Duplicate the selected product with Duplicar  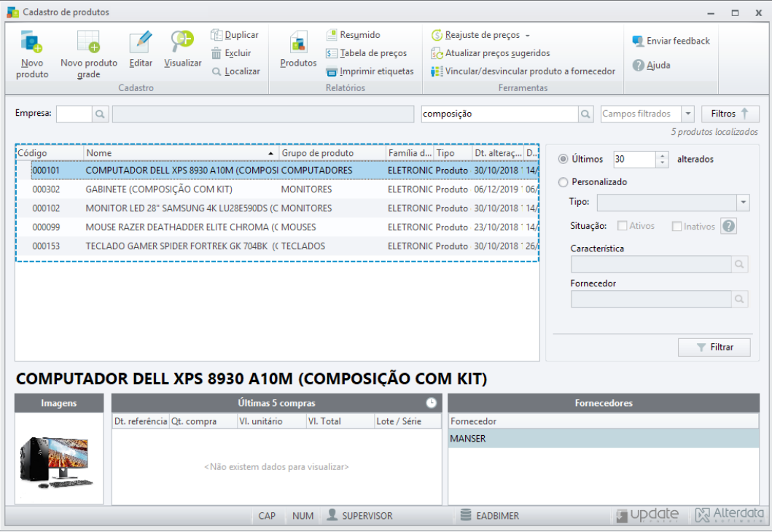click(234, 35)
